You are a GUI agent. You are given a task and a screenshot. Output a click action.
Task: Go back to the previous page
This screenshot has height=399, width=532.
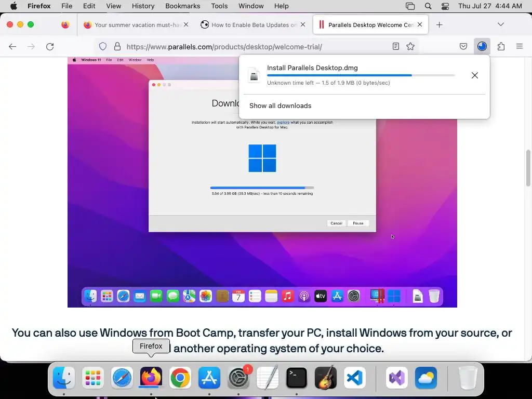pyautogui.click(x=12, y=46)
